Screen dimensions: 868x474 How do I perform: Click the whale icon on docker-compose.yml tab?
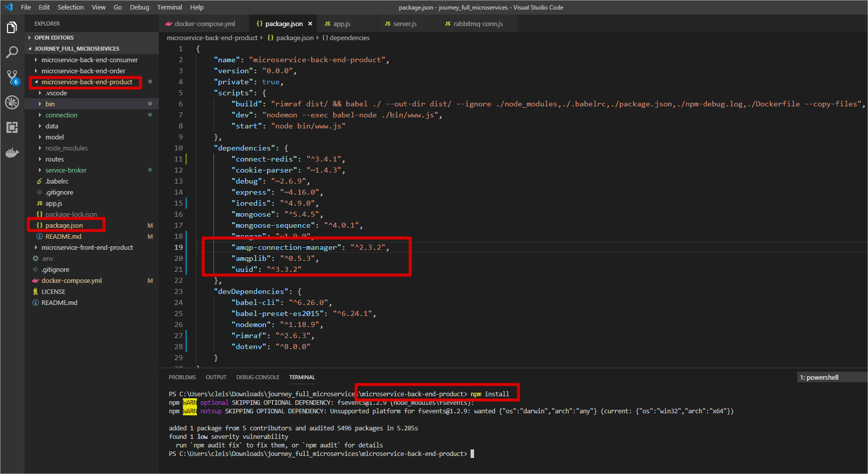coord(168,24)
